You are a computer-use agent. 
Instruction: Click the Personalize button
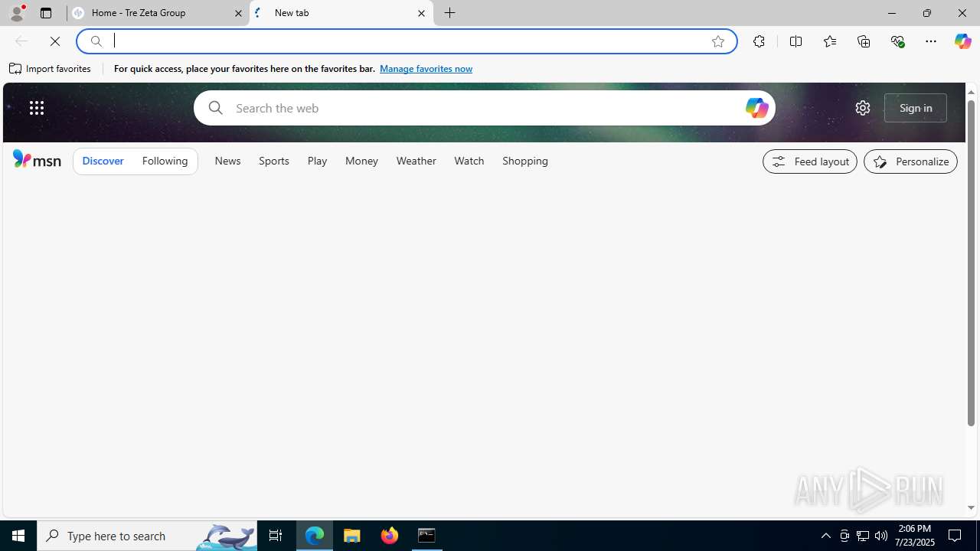click(910, 161)
